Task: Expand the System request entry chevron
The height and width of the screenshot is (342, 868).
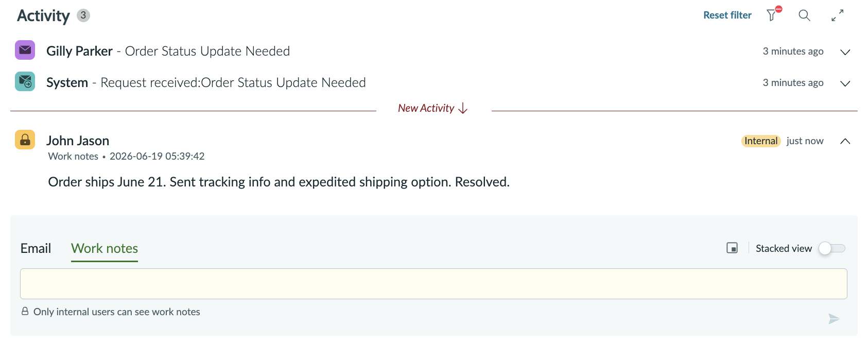Action: coord(845,83)
